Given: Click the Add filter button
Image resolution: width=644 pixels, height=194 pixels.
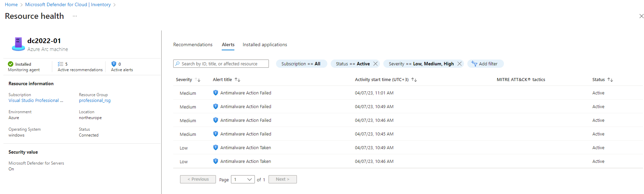Looking at the screenshot, I should (485, 64).
